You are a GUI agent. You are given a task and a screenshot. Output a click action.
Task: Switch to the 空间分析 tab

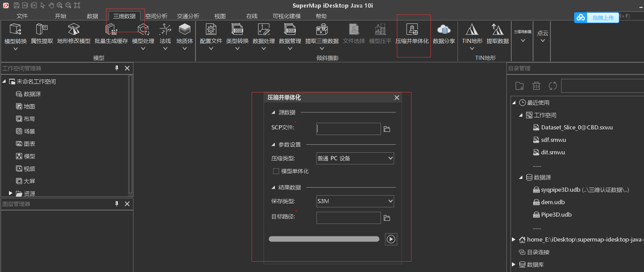click(156, 16)
